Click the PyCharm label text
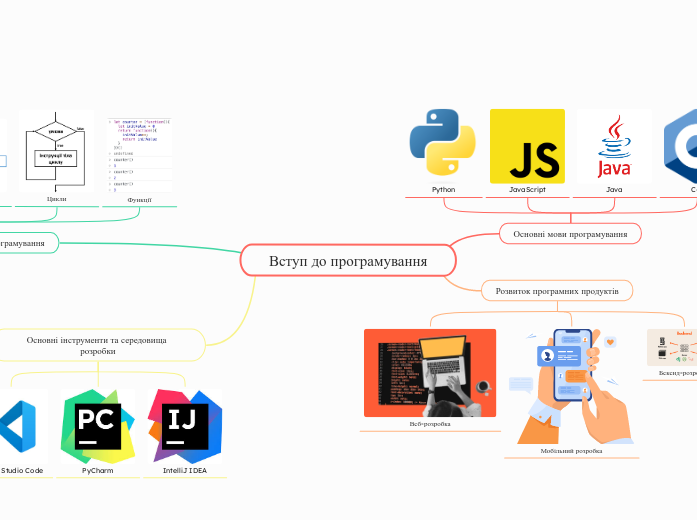This screenshot has width=697, height=520. click(97, 470)
